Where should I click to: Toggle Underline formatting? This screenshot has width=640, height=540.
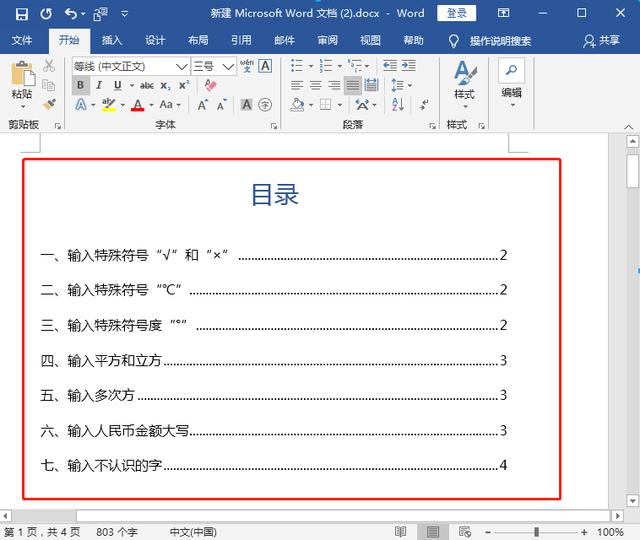pyautogui.click(x=118, y=85)
